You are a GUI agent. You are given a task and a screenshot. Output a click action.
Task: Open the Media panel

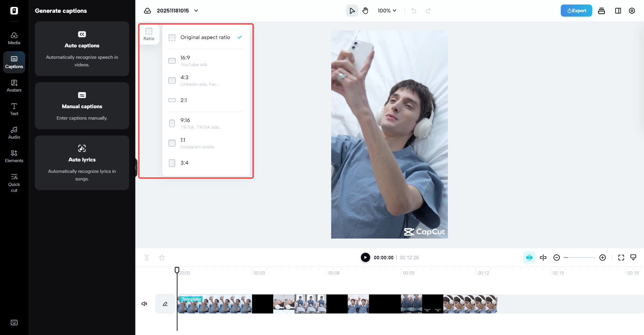point(14,38)
